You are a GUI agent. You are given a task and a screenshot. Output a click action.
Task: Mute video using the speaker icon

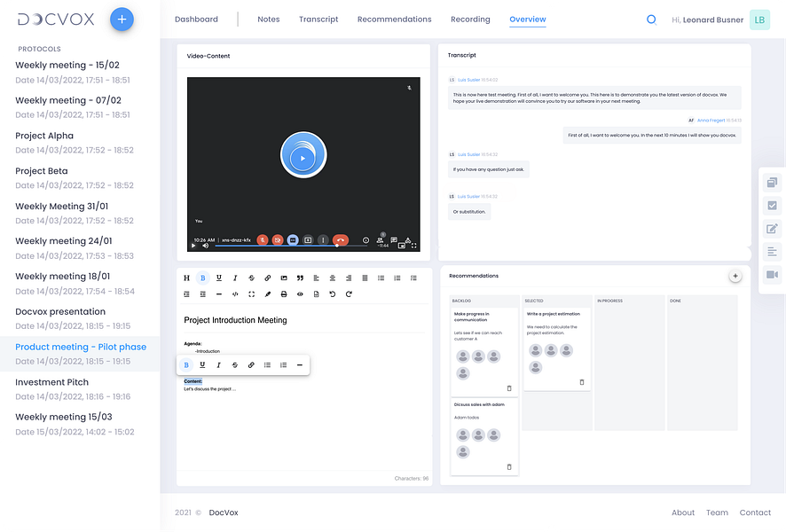pyautogui.click(x=205, y=246)
